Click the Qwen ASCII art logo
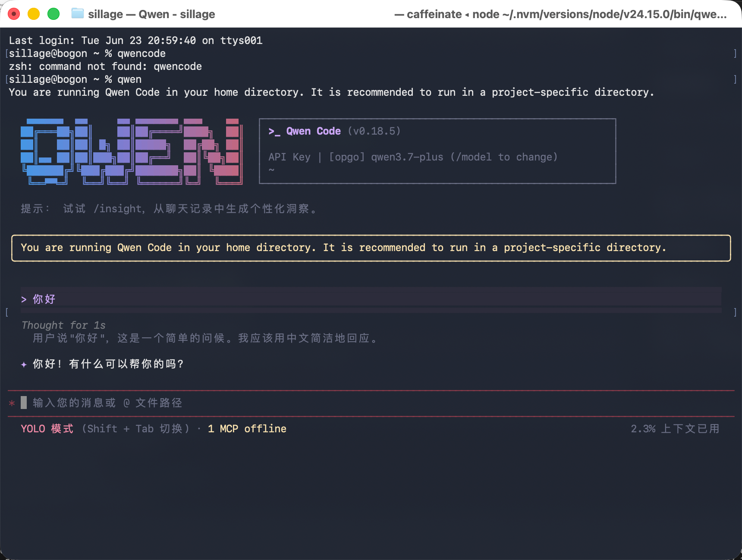 tap(132, 151)
